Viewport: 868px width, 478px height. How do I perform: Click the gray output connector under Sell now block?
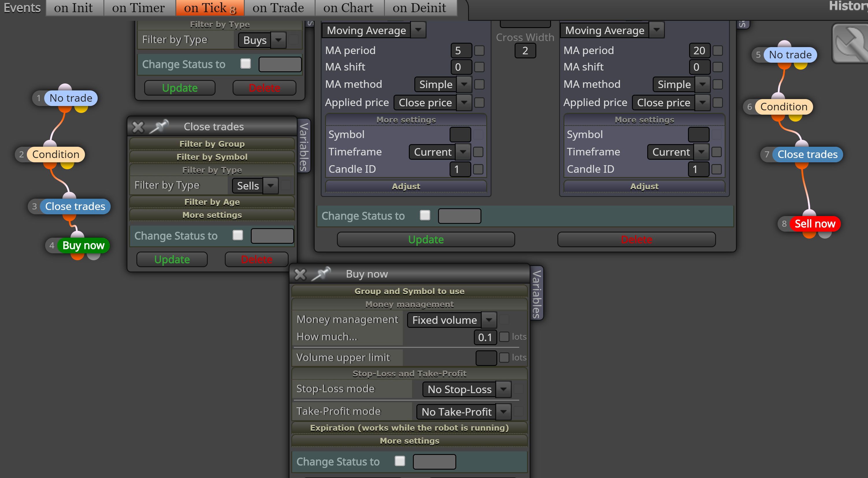coord(825,235)
